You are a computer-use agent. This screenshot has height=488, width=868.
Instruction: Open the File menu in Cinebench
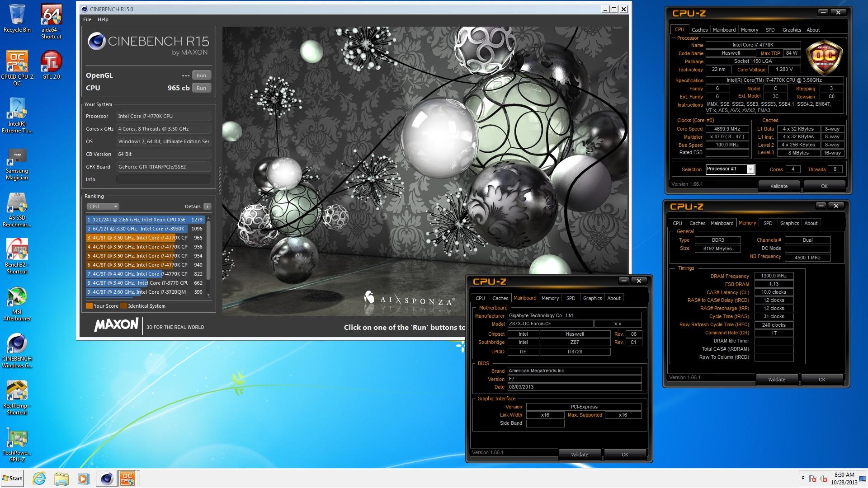tap(87, 19)
